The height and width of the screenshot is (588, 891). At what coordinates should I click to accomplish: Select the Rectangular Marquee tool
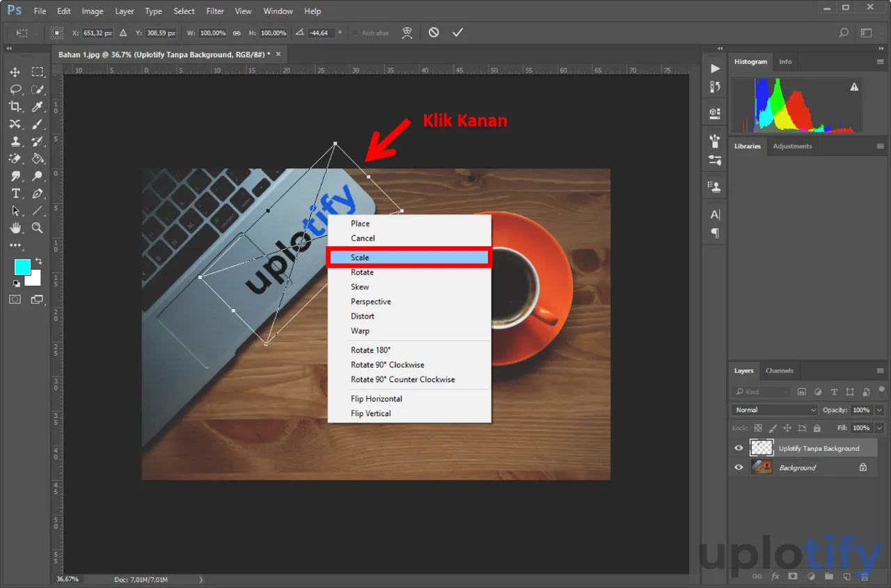tap(38, 72)
